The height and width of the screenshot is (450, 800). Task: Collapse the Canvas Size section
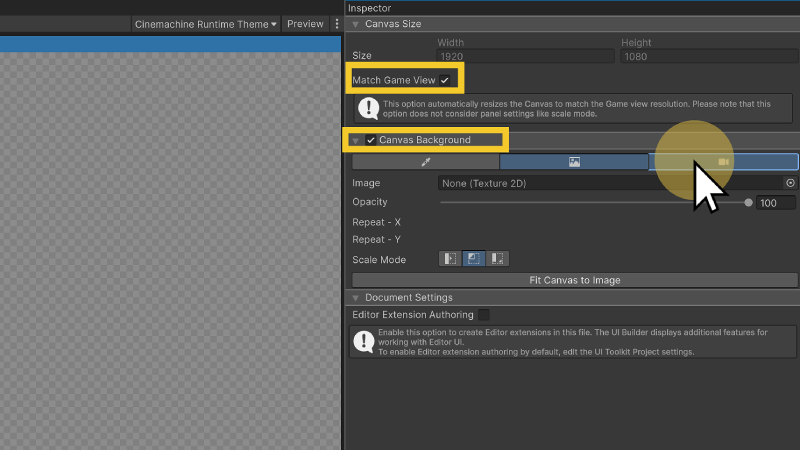(356, 24)
